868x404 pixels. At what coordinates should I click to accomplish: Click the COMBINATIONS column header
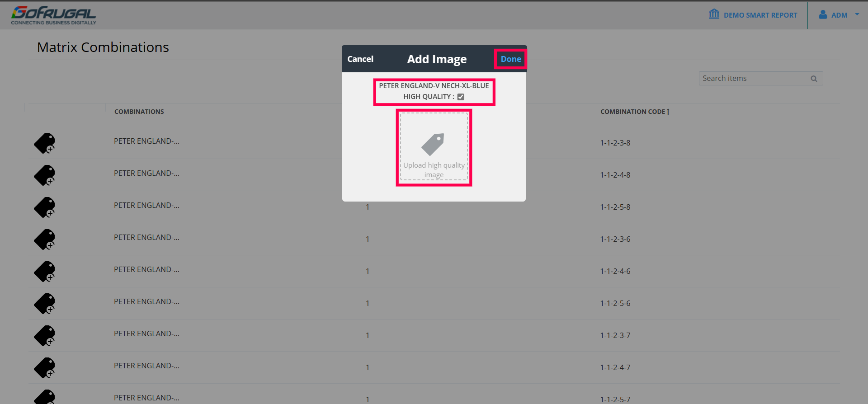click(x=139, y=112)
